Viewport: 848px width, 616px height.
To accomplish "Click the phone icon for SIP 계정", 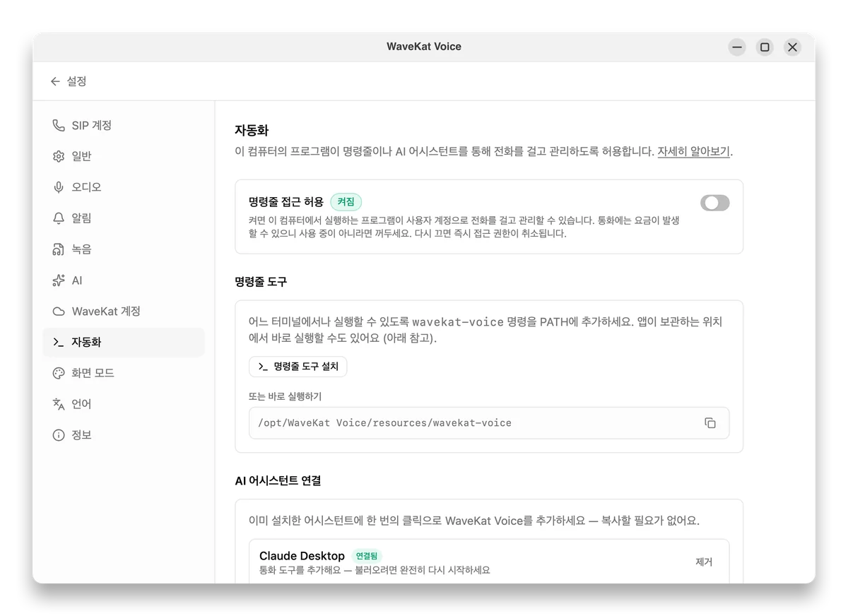I will [59, 125].
